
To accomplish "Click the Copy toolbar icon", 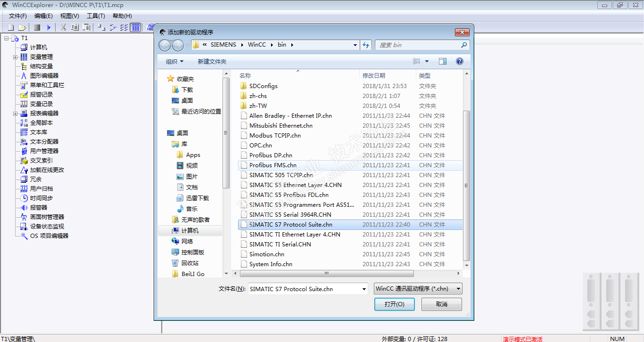I will click(x=74, y=27).
